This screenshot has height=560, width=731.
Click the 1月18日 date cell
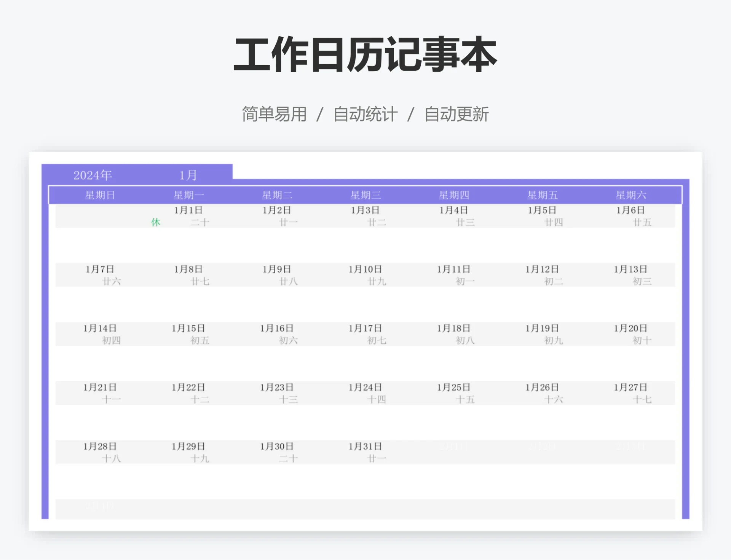coord(454,328)
